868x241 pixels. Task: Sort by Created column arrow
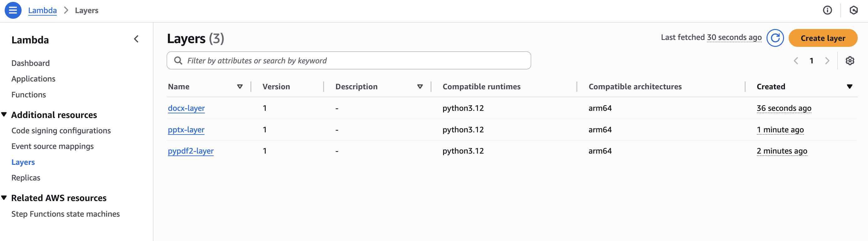point(850,86)
